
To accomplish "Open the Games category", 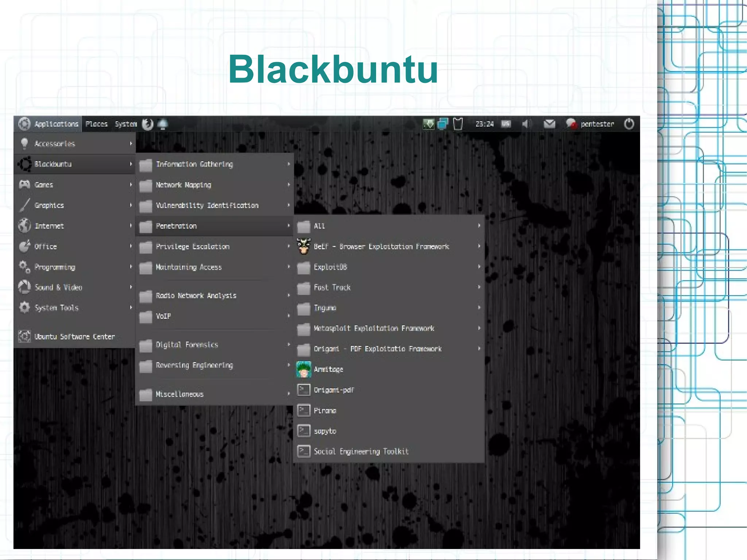I will [75, 185].
